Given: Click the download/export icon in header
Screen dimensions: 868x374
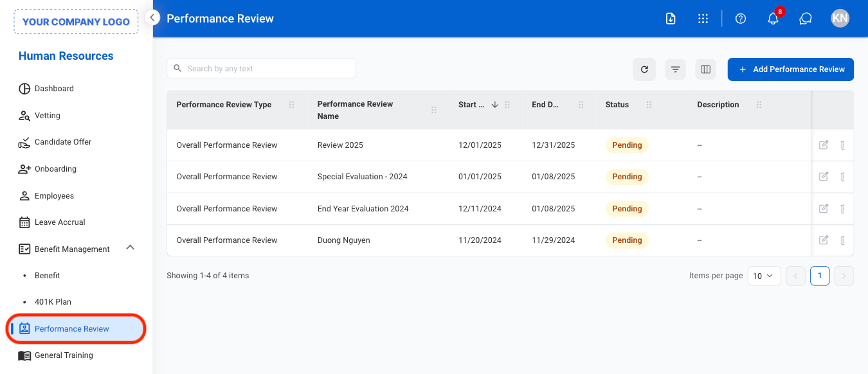Looking at the screenshot, I should (x=671, y=19).
